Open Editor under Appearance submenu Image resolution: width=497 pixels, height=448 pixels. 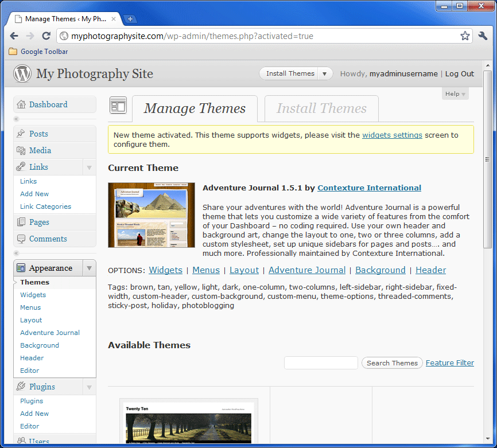click(x=29, y=371)
